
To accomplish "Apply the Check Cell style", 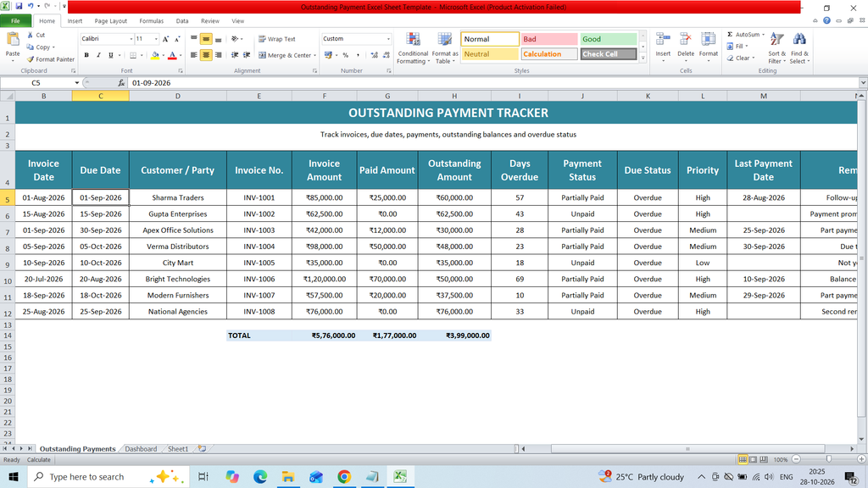I will pos(609,54).
